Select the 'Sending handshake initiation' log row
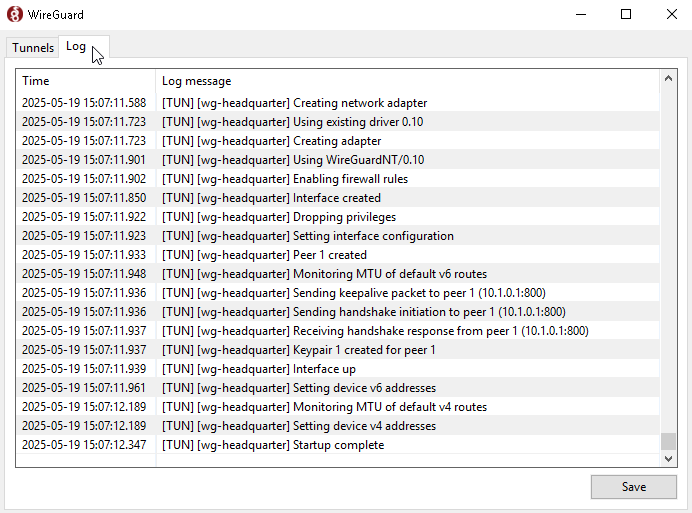692x513 pixels. [x=338, y=312]
